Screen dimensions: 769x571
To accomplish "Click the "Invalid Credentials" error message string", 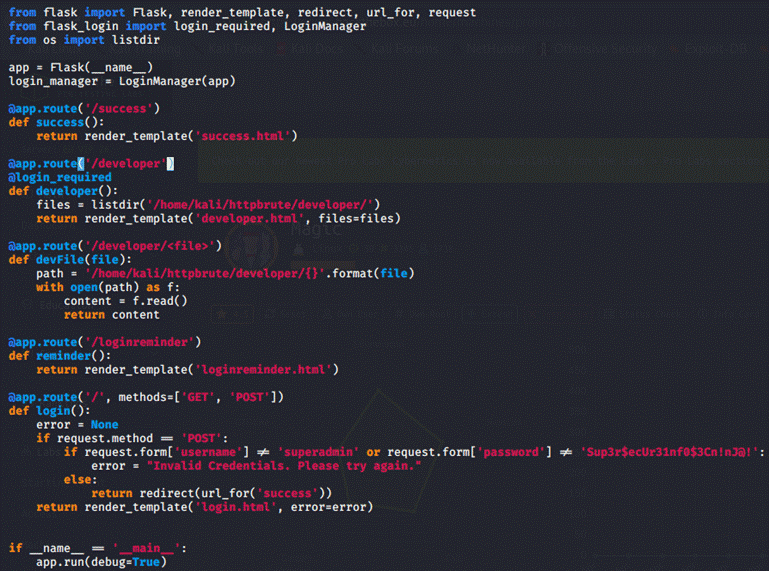I will coord(285,466).
